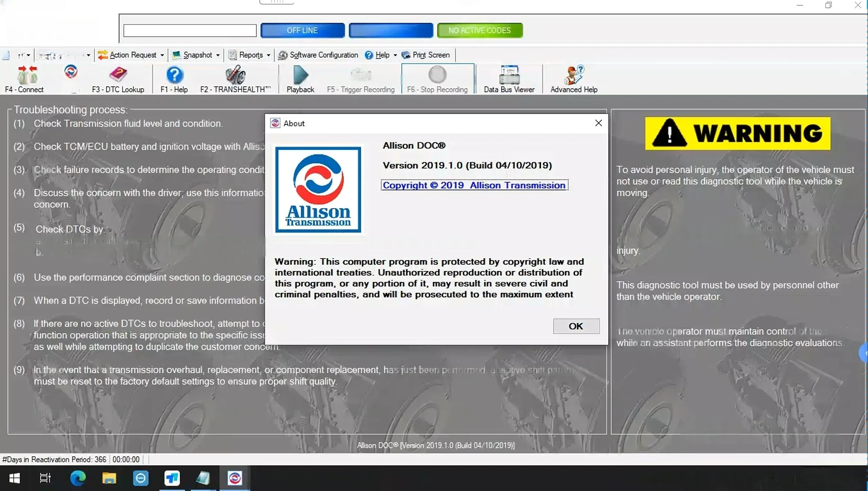Expand the blurred second menu bar dropdown
The width and height of the screenshot is (868, 491).
tap(88, 55)
